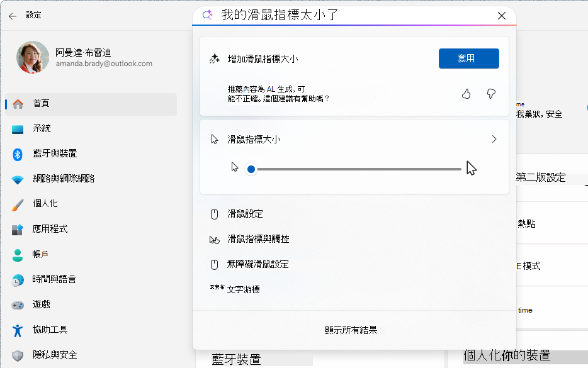Click the cursor icon beside 滑鼠指標大小
The width and height of the screenshot is (588, 368).
pos(215,140)
